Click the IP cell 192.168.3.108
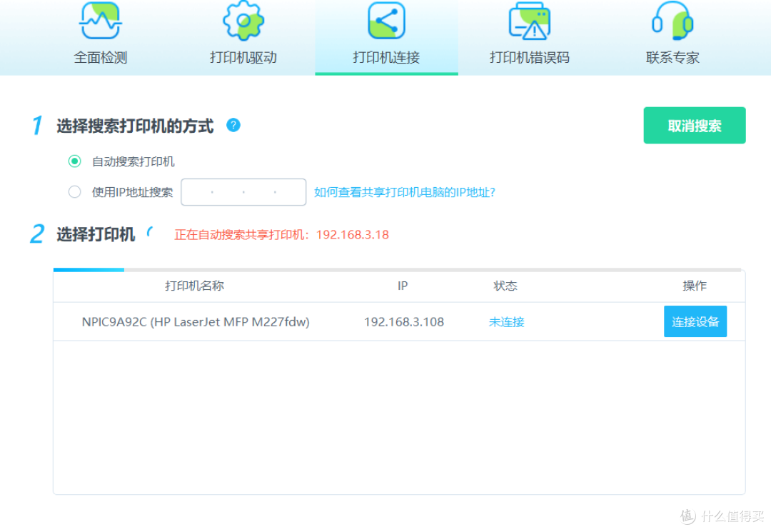Viewport: 771px width, 532px height. [x=403, y=322]
